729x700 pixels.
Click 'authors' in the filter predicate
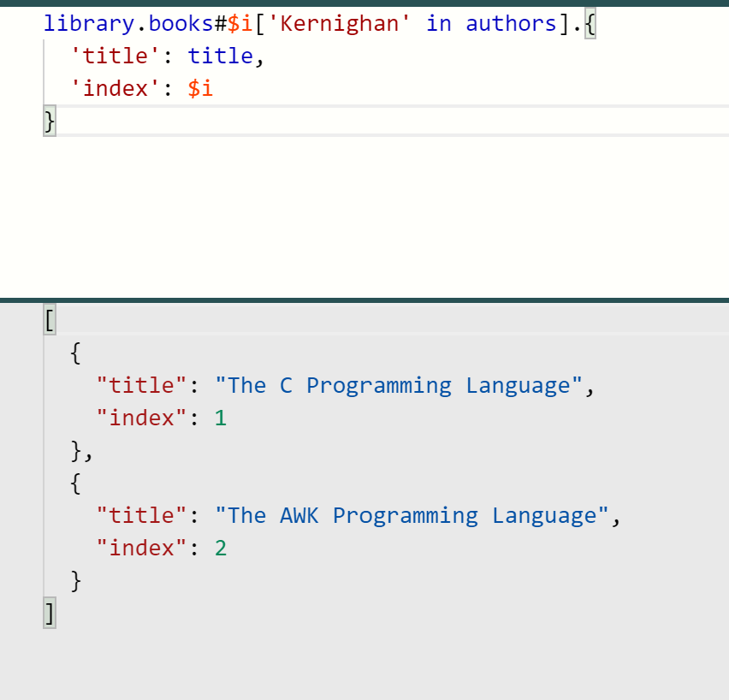pyautogui.click(x=511, y=23)
